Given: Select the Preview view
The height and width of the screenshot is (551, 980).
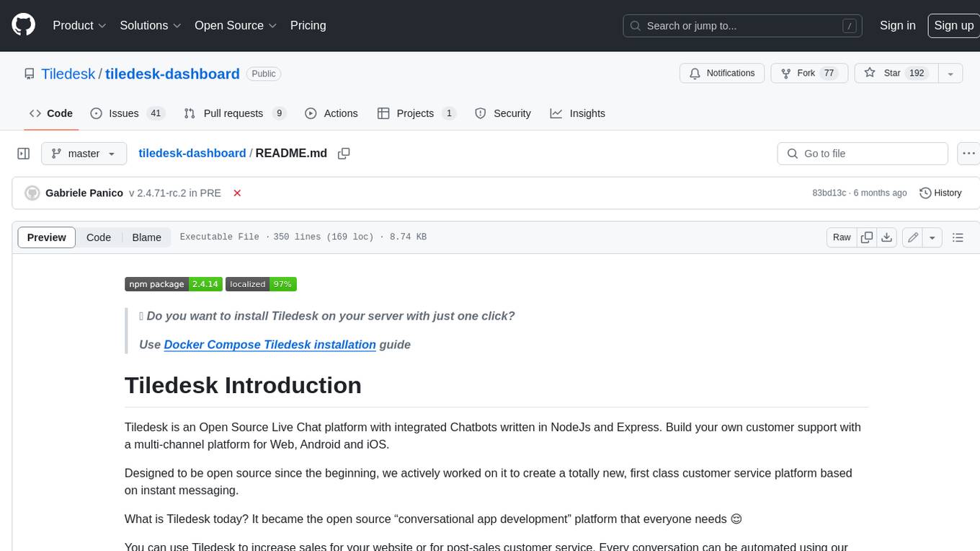Looking at the screenshot, I should click(47, 237).
